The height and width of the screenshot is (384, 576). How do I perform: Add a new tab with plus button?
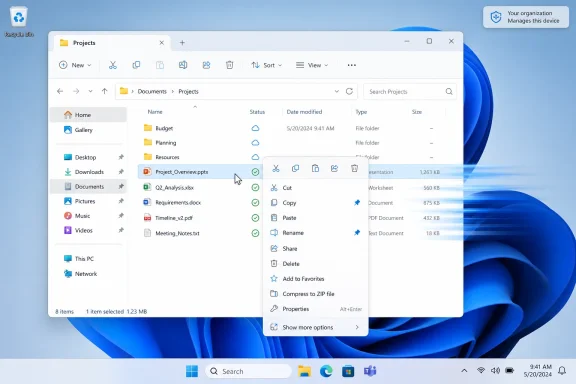click(x=182, y=43)
